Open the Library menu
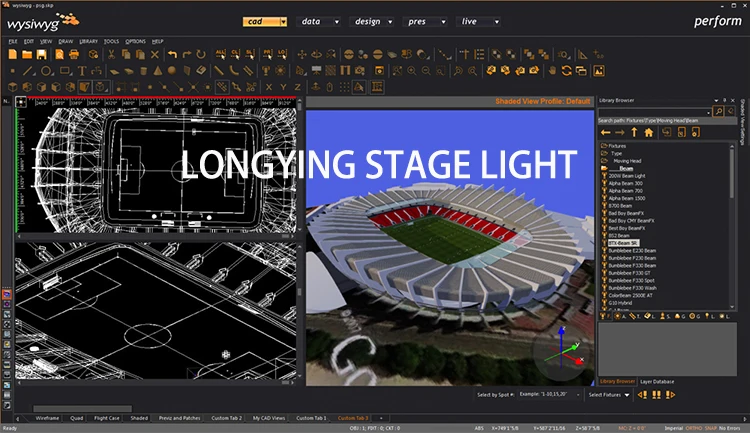 [x=88, y=42]
